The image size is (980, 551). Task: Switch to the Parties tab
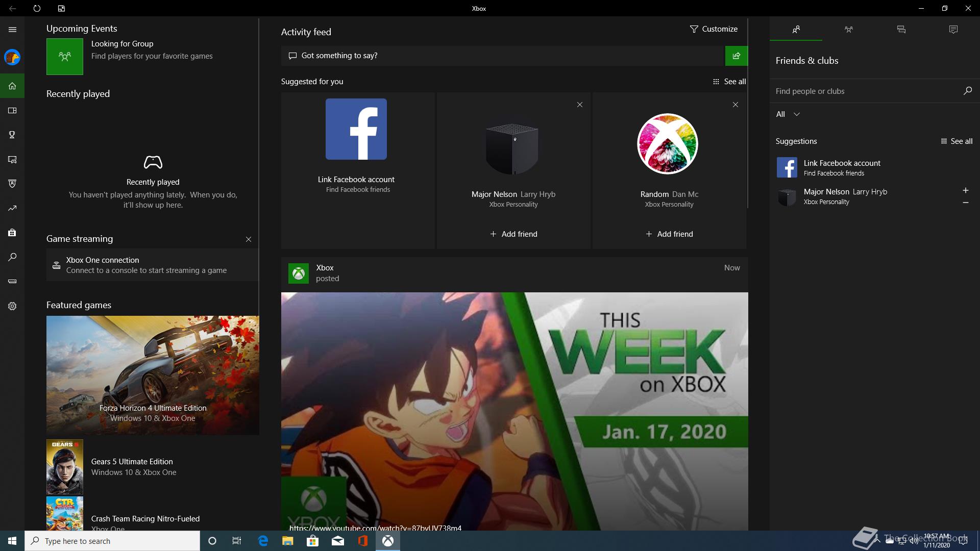(848, 30)
